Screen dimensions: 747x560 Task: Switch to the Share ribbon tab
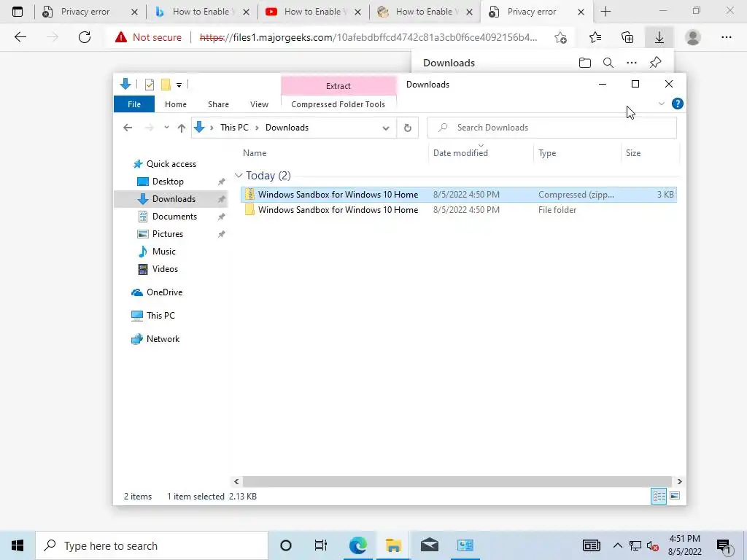coord(218,104)
